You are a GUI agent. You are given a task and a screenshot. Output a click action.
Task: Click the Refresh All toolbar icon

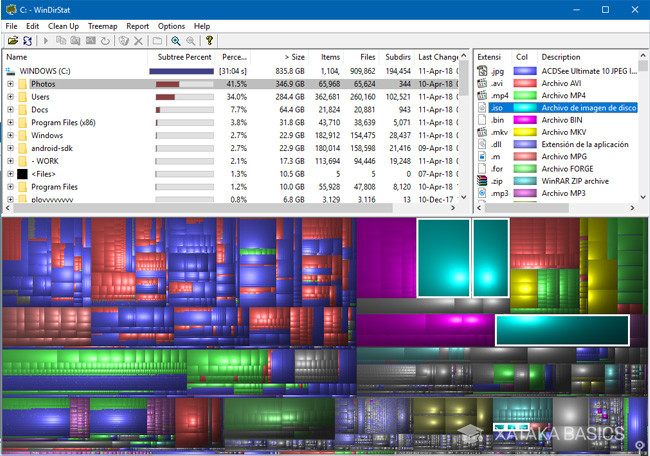point(28,41)
